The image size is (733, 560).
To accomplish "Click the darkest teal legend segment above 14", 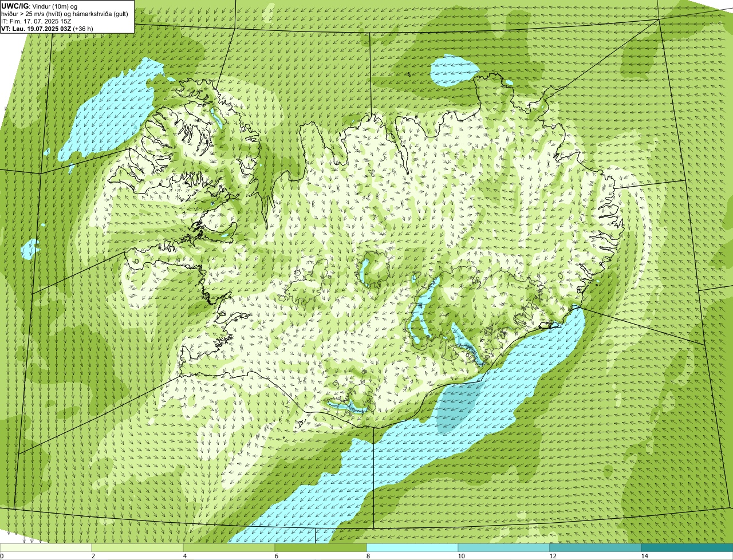I will tap(687, 547).
